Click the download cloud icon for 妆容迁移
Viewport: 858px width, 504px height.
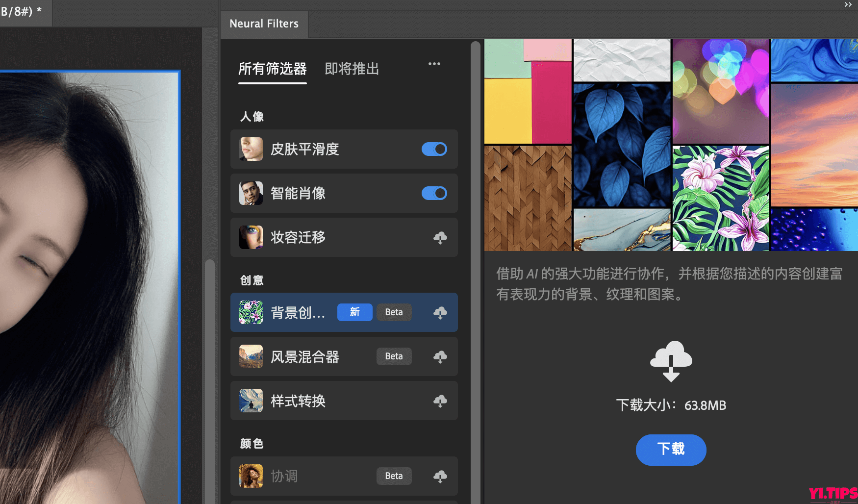click(440, 237)
